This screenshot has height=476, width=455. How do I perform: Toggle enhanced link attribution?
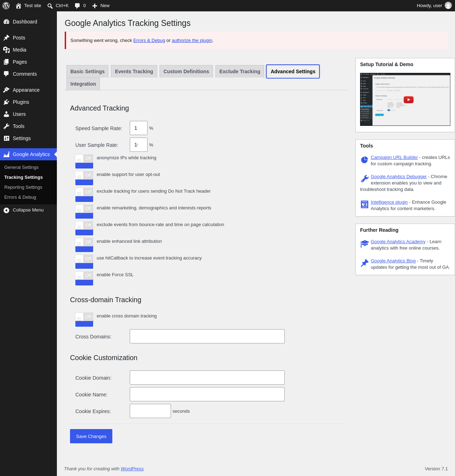[84, 245]
